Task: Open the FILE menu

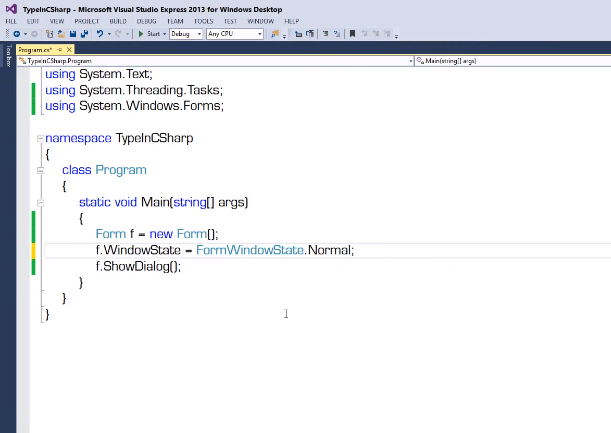Action: (11, 21)
